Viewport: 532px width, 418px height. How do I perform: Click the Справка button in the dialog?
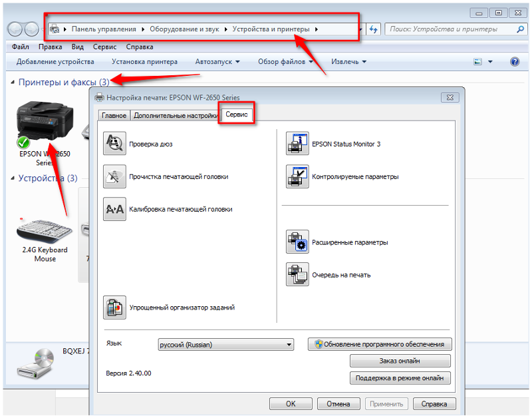pyautogui.click(x=434, y=404)
